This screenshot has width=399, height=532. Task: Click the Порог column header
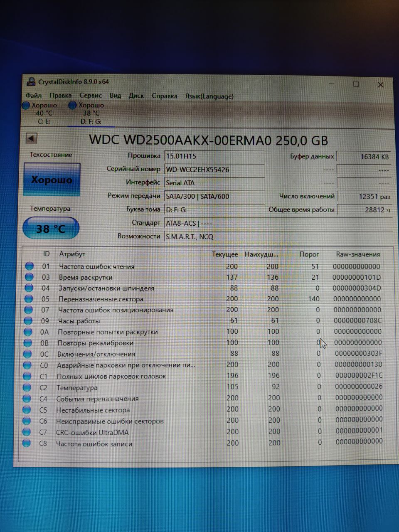click(309, 254)
